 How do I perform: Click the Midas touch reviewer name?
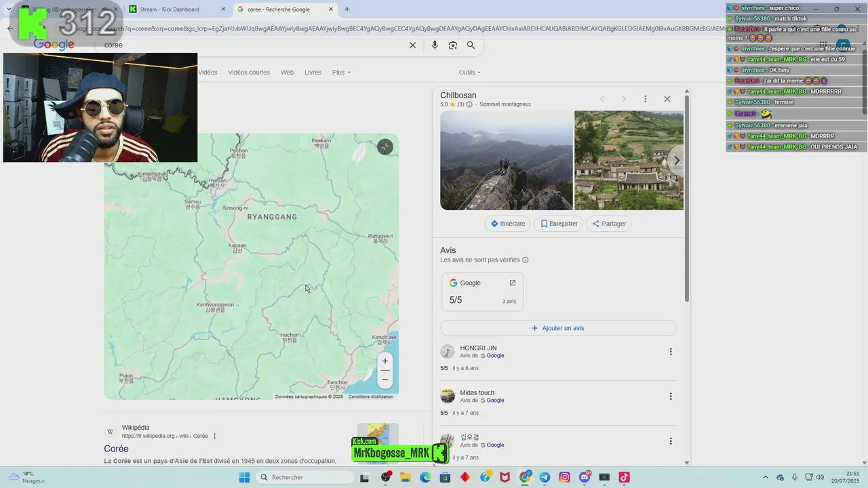pos(477,393)
